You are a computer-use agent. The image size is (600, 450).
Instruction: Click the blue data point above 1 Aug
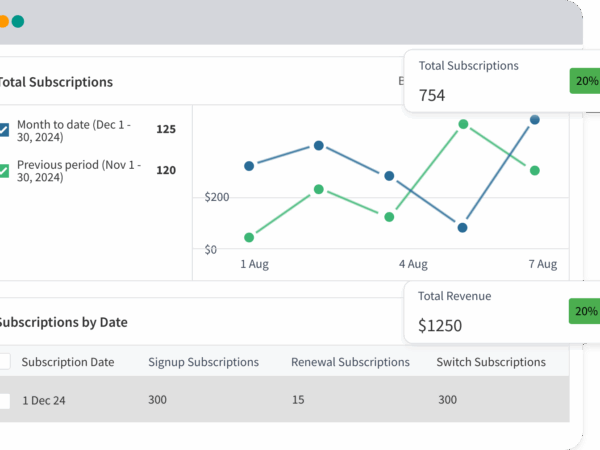coord(249,166)
